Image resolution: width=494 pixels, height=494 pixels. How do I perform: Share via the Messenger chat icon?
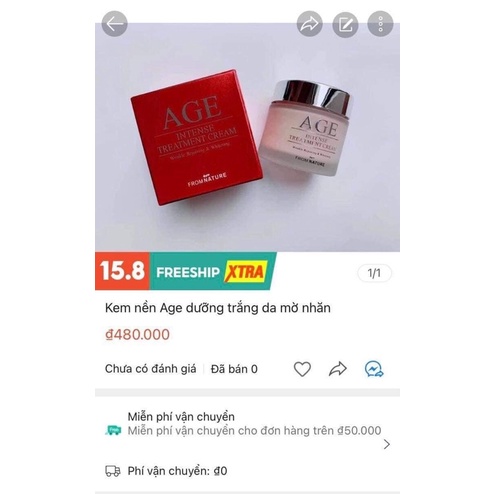(374, 369)
